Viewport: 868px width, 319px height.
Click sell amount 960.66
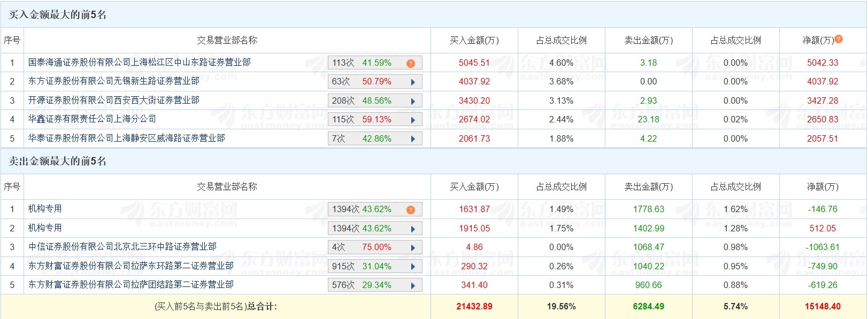point(649,285)
